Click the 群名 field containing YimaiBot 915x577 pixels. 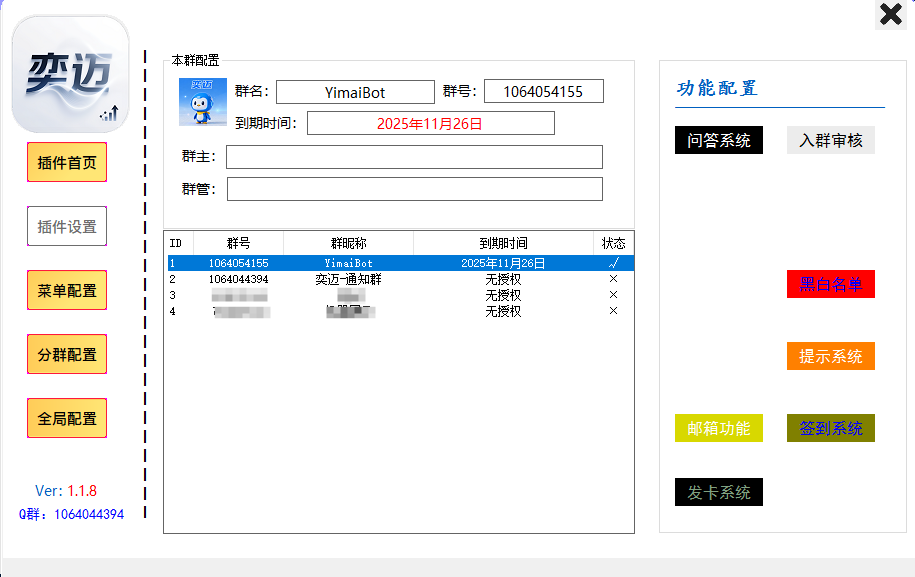coord(355,92)
